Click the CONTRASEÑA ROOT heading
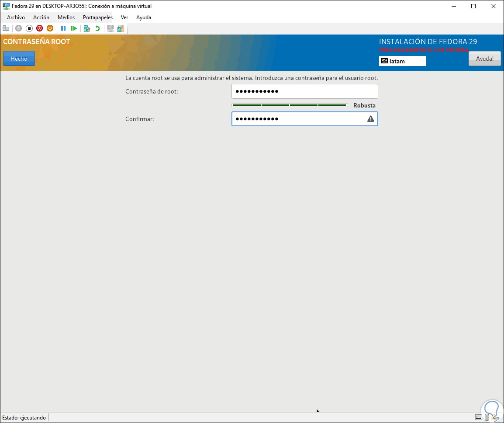 (37, 42)
